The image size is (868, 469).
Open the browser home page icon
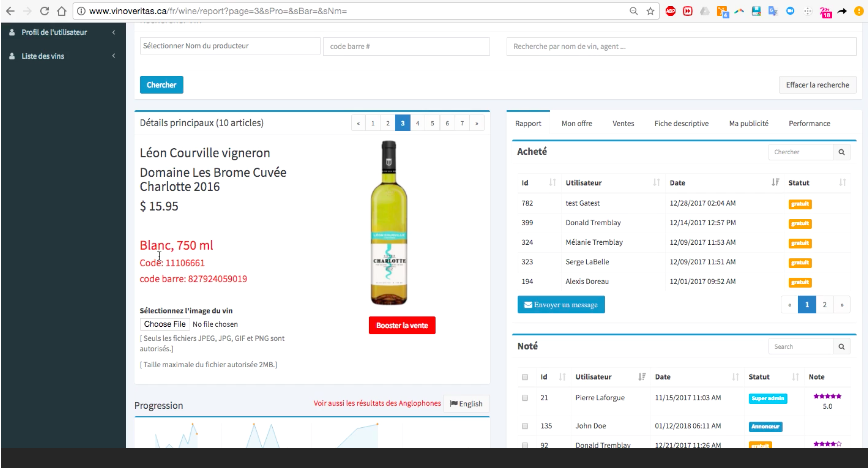click(x=61, y=11)
